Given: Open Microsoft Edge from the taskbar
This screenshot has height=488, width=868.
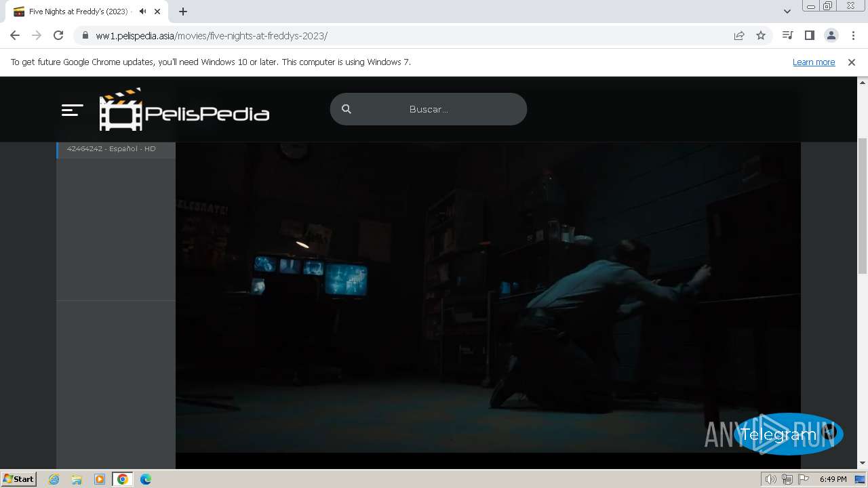Looking at the screenshot, I should coord(146,479).
